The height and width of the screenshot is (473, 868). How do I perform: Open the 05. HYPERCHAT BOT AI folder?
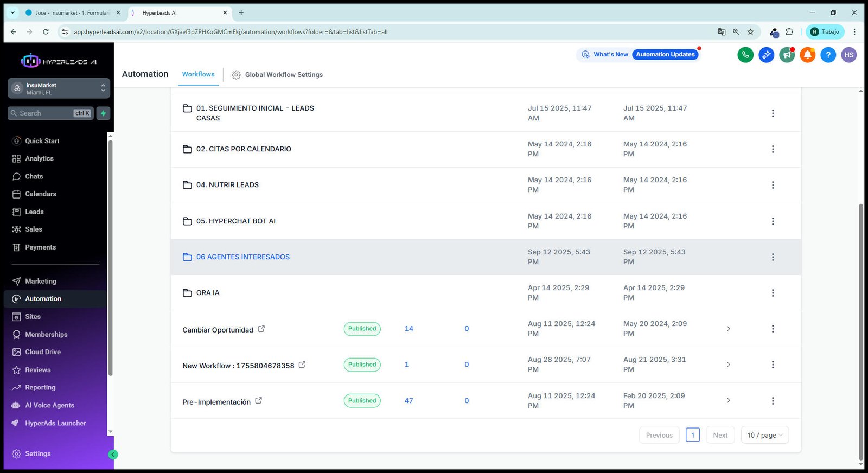[x=236, y=221]
